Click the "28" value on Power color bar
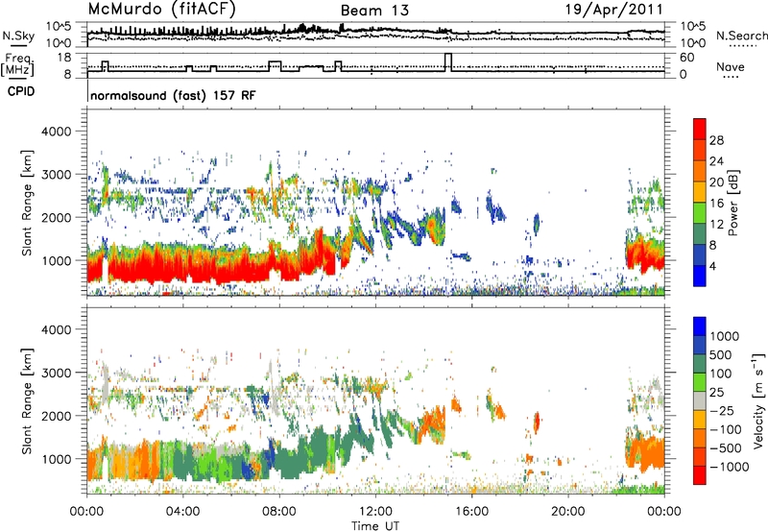The image size is (768, 532). [716, 140]
